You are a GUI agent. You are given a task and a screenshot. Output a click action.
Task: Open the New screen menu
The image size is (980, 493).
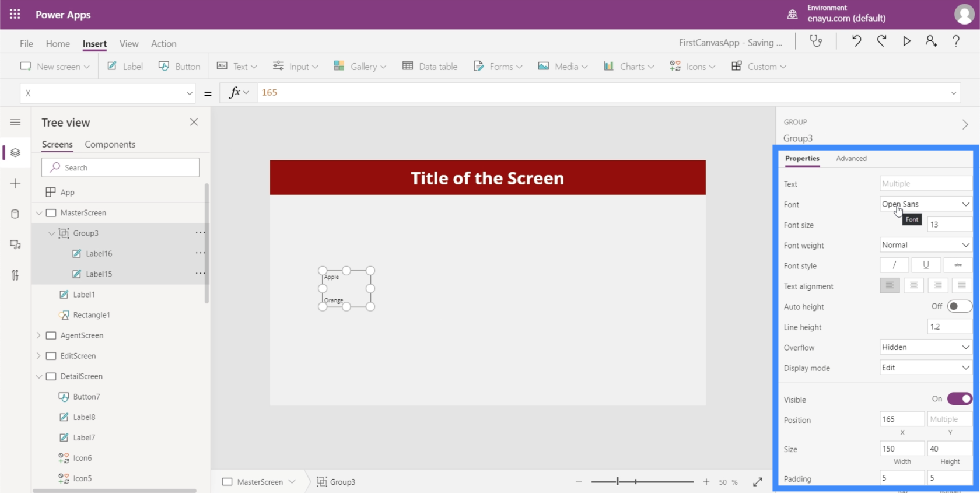tap(55, 66)
